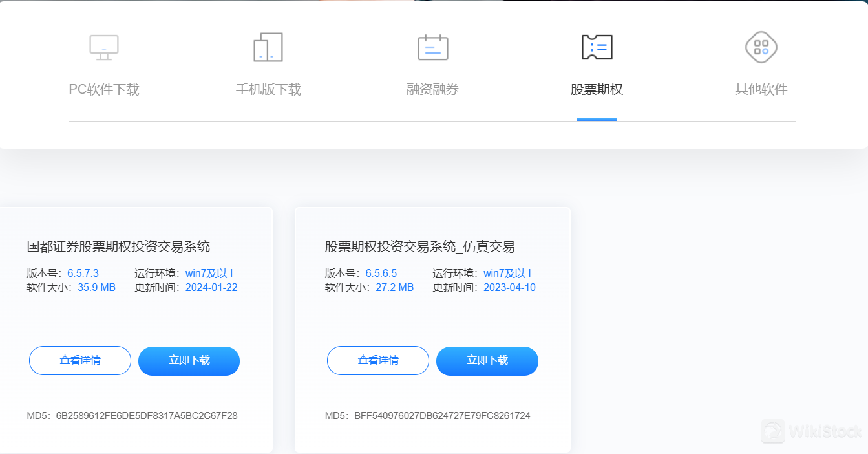Open the 手机版下载 tab
Image resolution: width=868 pixels, height=454 pixels.
point(268,89)
